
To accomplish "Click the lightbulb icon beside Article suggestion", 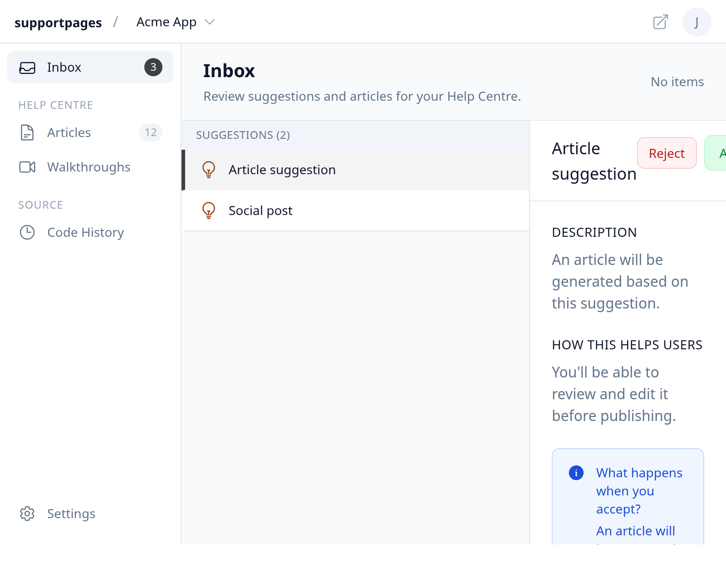I will (x=209, y=170).
